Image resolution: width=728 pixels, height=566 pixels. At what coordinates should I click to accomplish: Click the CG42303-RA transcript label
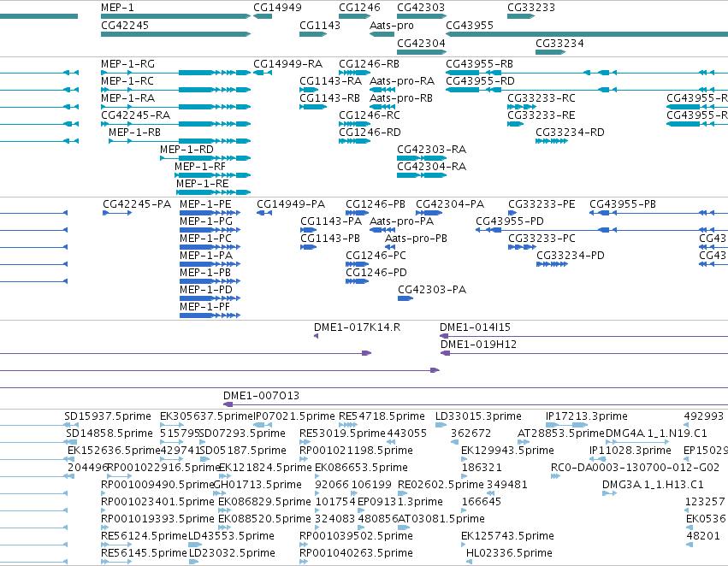[x=431, y=150]
